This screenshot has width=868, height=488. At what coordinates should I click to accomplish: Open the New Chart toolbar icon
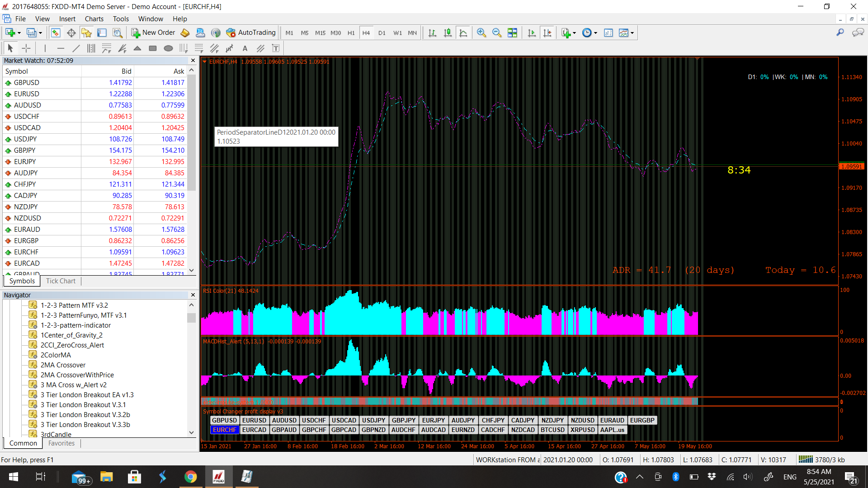tap(10, 33)
